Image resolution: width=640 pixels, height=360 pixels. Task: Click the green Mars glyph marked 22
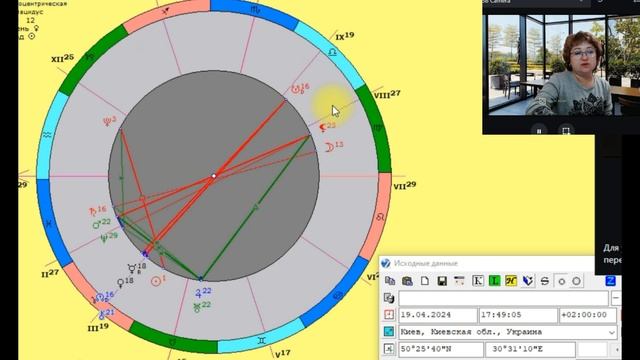pos(96,224)
